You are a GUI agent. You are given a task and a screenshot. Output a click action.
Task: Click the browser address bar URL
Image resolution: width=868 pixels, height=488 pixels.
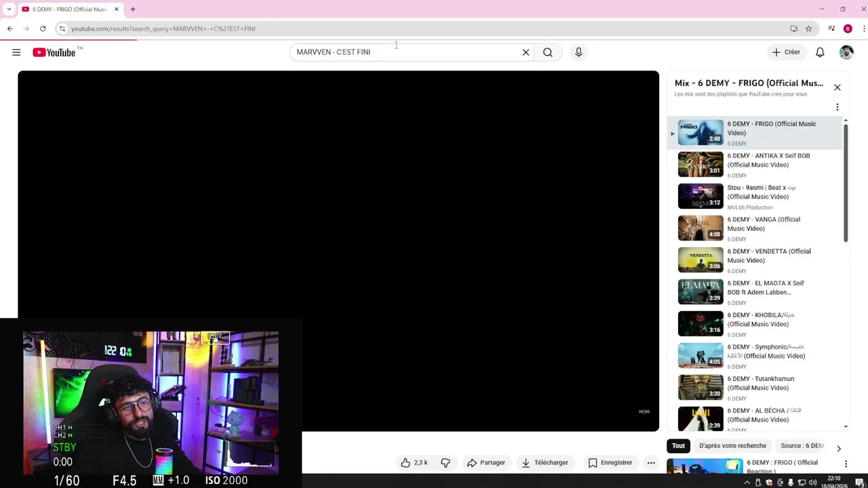(163, 28)
